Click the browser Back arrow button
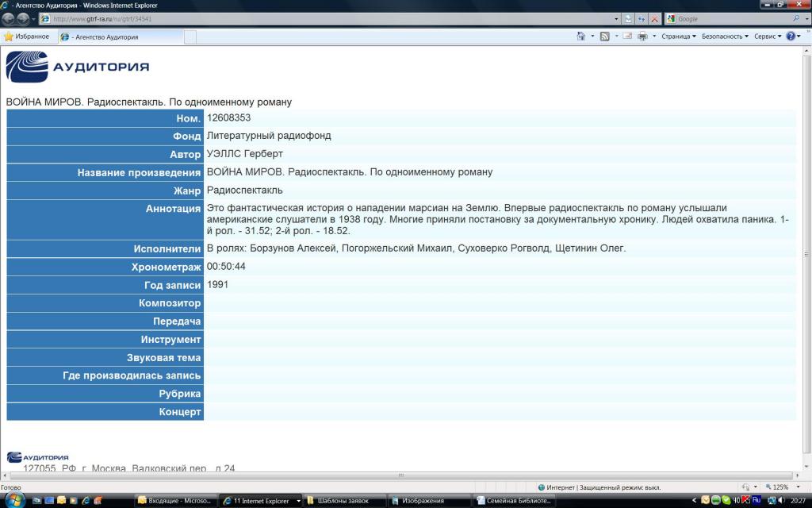The image size is (812, 508). click(x=9, y=18)
